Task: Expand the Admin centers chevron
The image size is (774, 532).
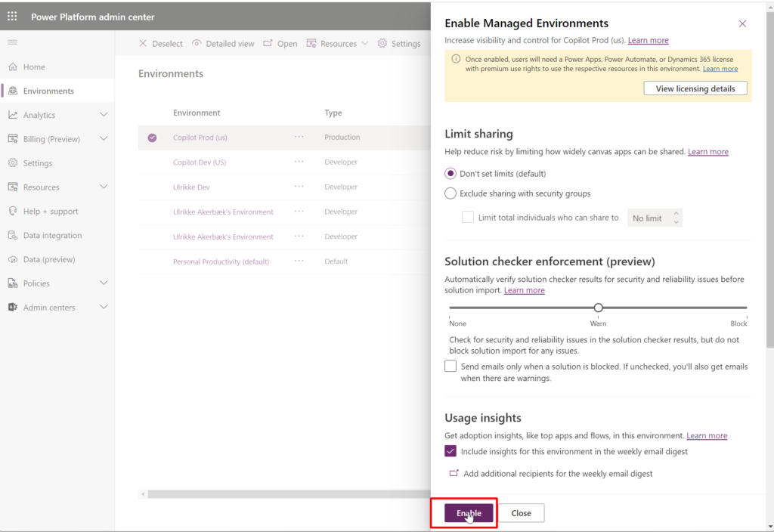Action: coord(104,307)
